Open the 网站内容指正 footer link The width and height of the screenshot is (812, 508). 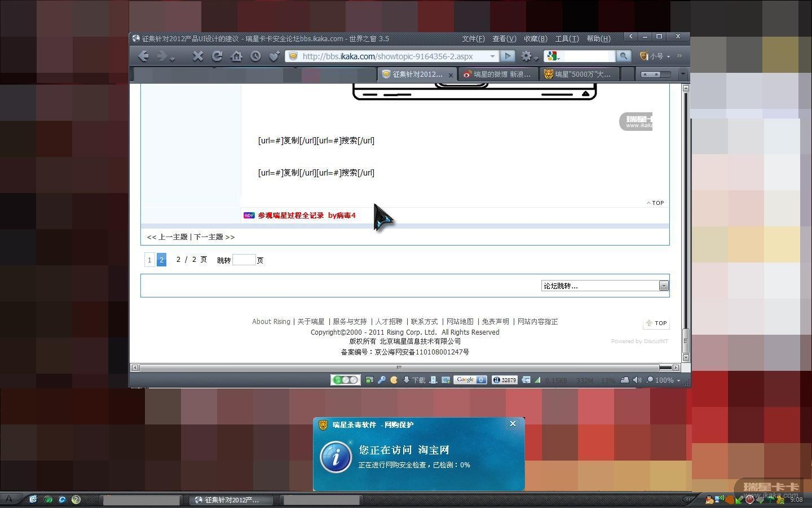(x=537, y=321)
